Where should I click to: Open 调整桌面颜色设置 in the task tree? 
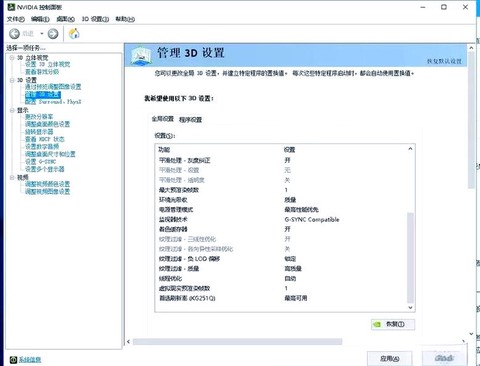pyautogui.click(x=47, y=124)
